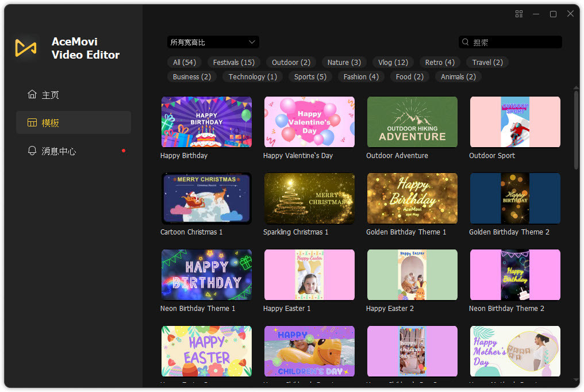Maximize the AceMovi window
This screenshot has width=584, height=392.
coord(553,14)
